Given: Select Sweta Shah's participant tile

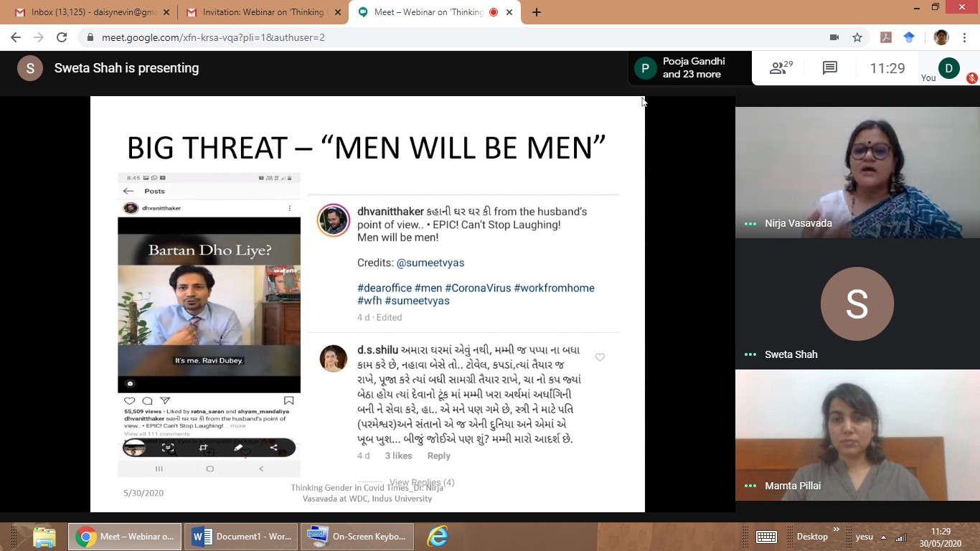Looking at the screenshot, I should (857, 305).
